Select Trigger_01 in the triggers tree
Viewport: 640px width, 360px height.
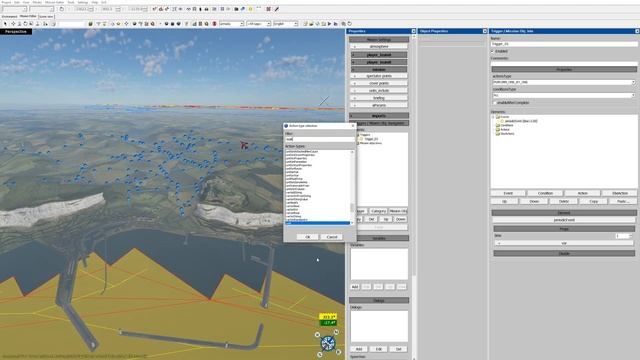[371, 139]
